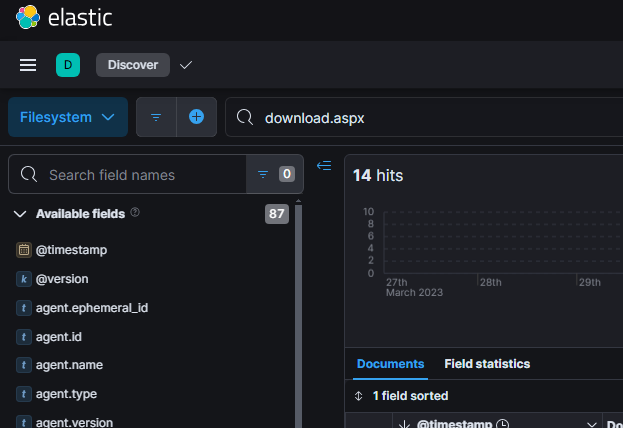Open the hamburger navigation menu
The image size is (623, 428).
(x=28, y=65)
